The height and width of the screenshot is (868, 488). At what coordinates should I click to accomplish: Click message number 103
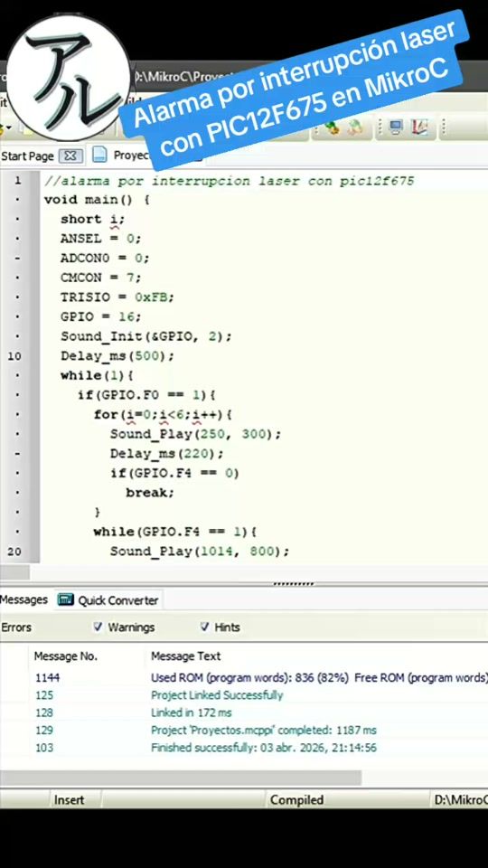(44, 748)
